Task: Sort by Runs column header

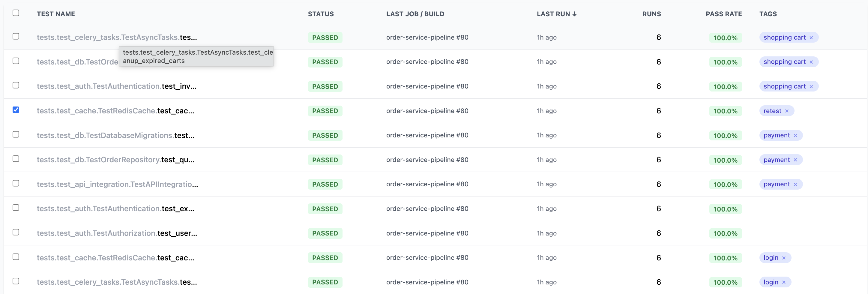Action: click(x=651, y=14)
